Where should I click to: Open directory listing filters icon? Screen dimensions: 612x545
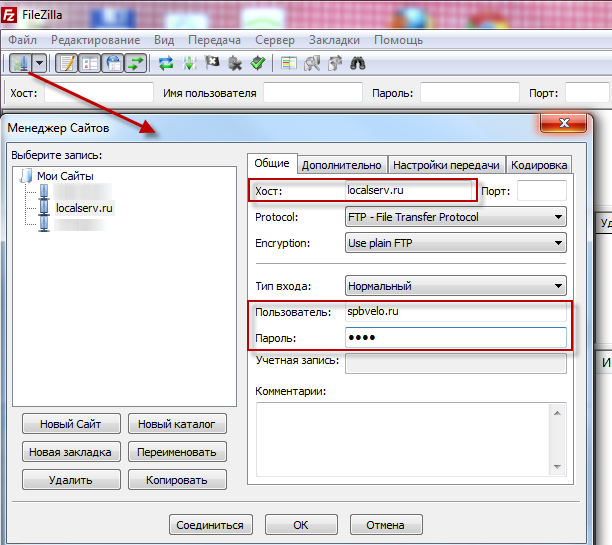click(289, 63)
